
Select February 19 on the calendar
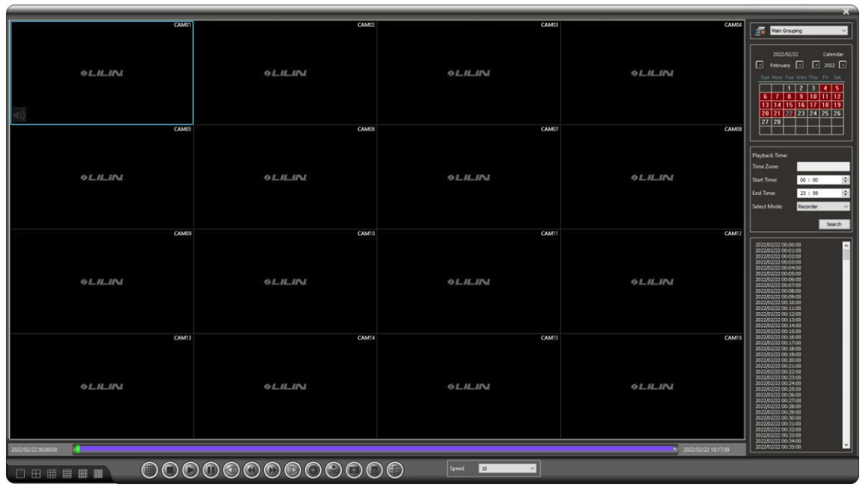click(x=837, y=105)
